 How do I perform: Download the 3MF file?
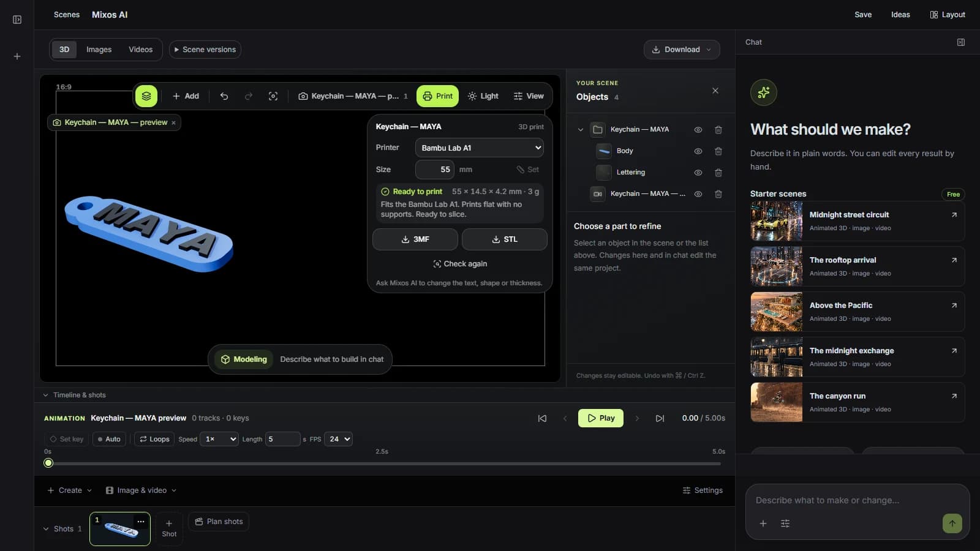[415, 239]
